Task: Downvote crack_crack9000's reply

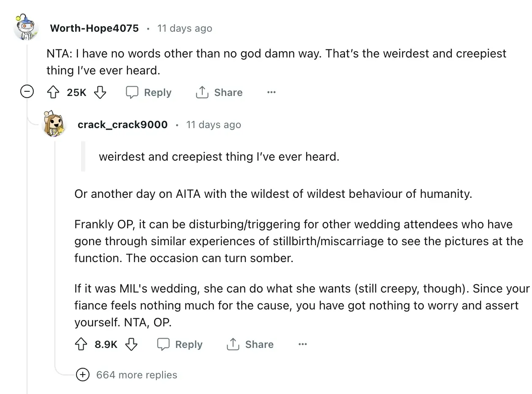Action: coord(131,344)
